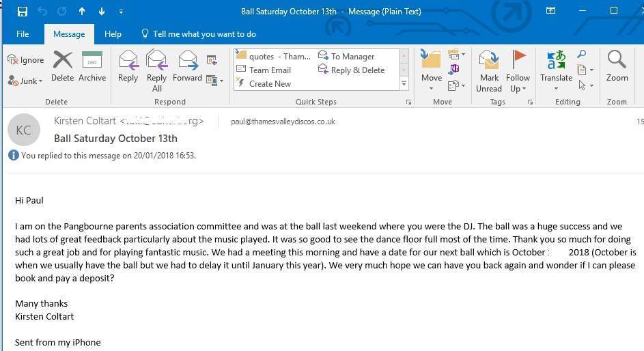
Task: Archive the current message
Action: pyautogui.click(x=92, y=66)
